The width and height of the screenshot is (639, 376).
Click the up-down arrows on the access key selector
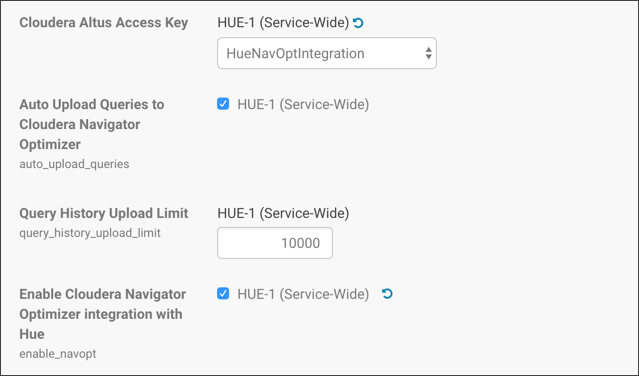click(428, 53)
